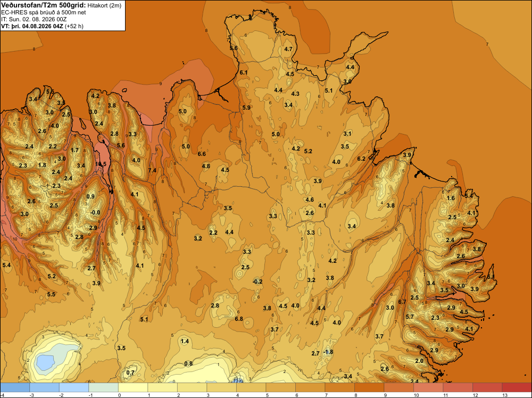Click the legend color band between -1 and 0
This screenshot has width=532, height=398.
(104, 387)
